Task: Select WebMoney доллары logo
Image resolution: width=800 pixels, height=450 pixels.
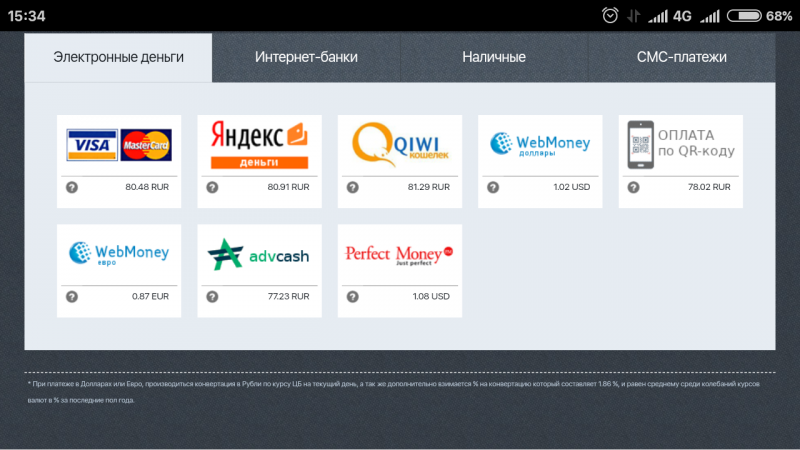Action: coord(540,144)
